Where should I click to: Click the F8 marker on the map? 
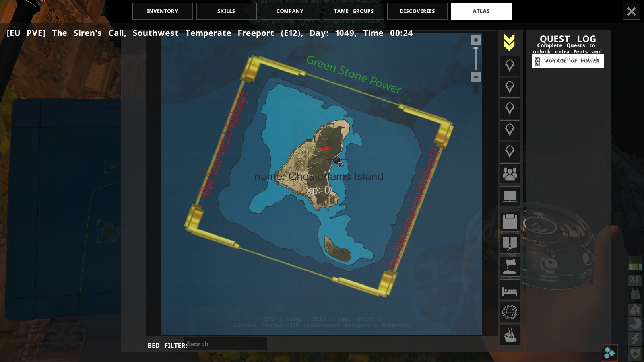(x=338, y=162)
